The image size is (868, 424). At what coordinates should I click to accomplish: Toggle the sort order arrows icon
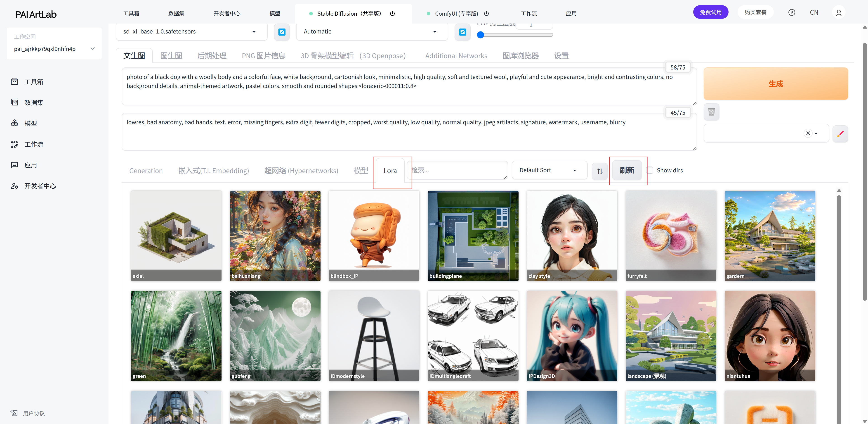599,171
